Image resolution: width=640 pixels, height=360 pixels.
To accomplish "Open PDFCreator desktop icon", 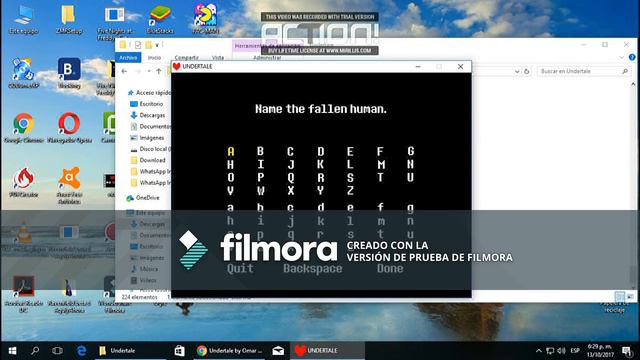I will [23, 182].
